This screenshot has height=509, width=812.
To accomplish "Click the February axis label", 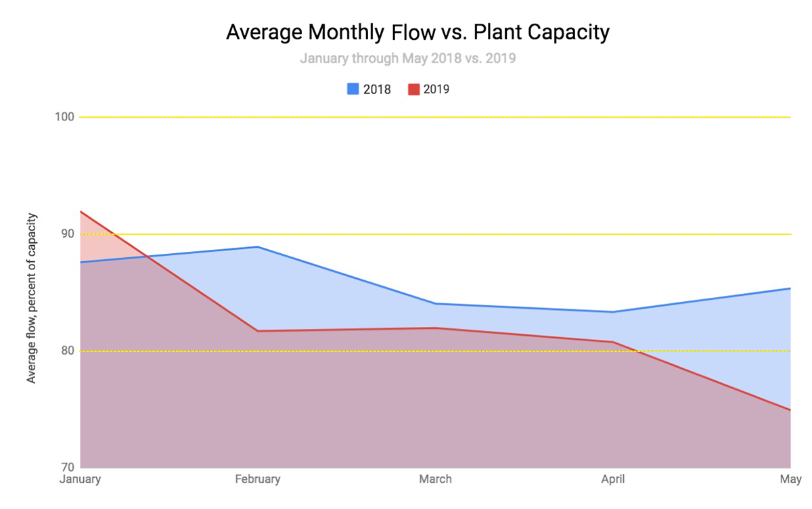I will tap(258, 479).
